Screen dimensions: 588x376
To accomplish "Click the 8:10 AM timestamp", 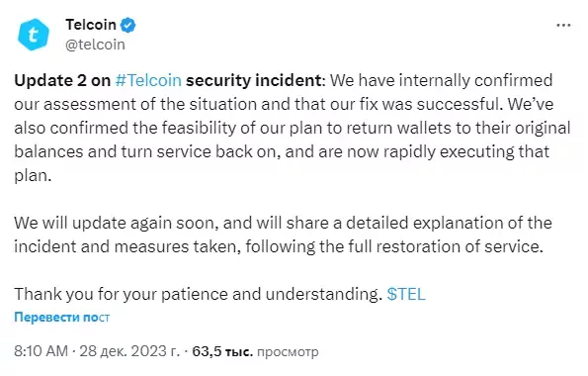I will pos(41,351).
